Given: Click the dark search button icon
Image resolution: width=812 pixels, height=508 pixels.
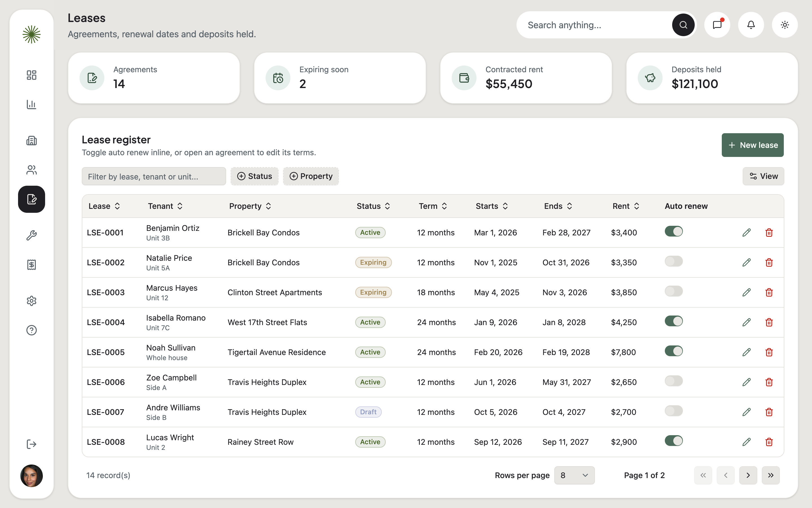Looking at the screenshot, I should 683,25.
